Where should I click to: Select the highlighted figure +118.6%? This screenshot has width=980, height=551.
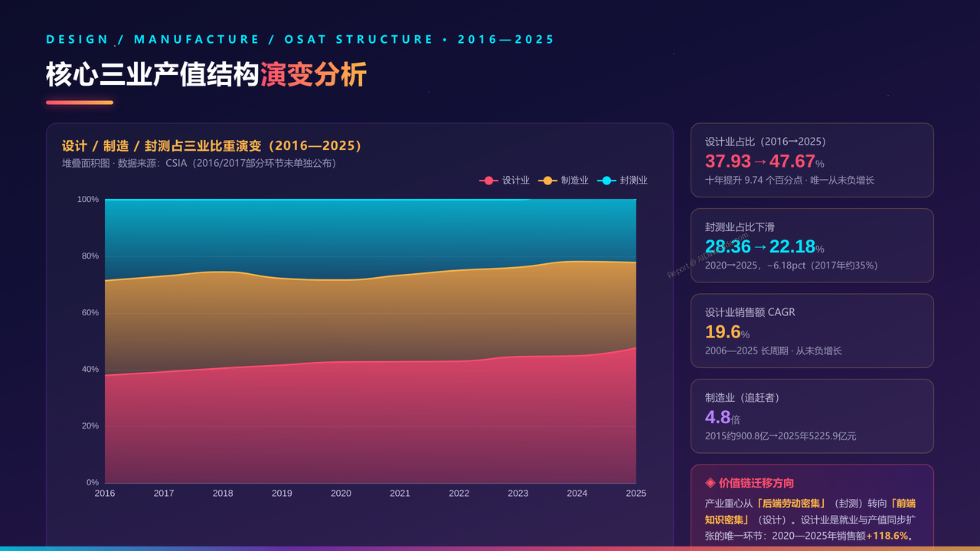click(x=887, y=536)
